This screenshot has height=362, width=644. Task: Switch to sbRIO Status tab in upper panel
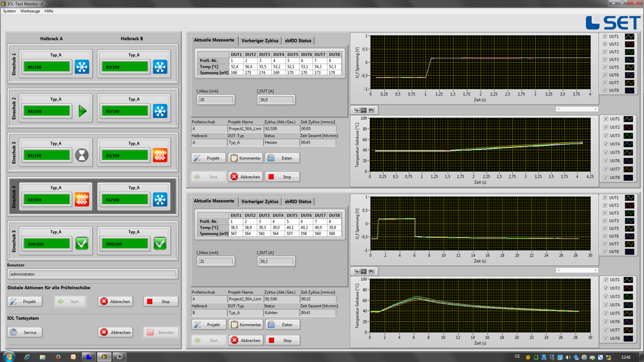coord(298,41)
